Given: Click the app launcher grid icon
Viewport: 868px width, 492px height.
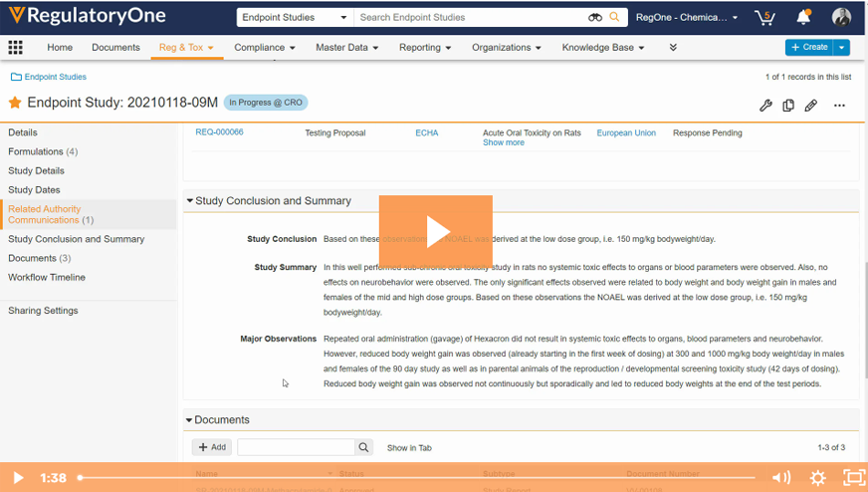Looking at the screenshot, I should point(15,48).
